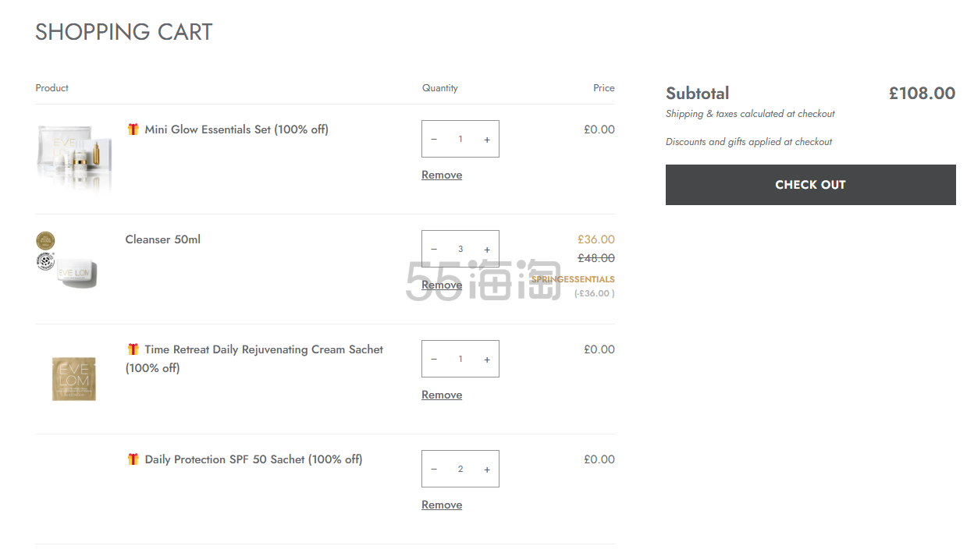Click Time Retreat Daily Rejuvenating Cream title

(x=263, y=349)
